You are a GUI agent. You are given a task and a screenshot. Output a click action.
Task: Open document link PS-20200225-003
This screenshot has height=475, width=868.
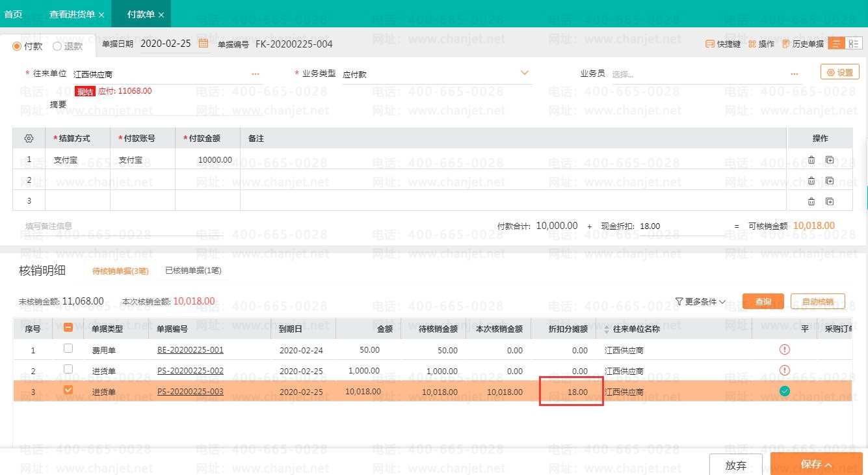190,392
